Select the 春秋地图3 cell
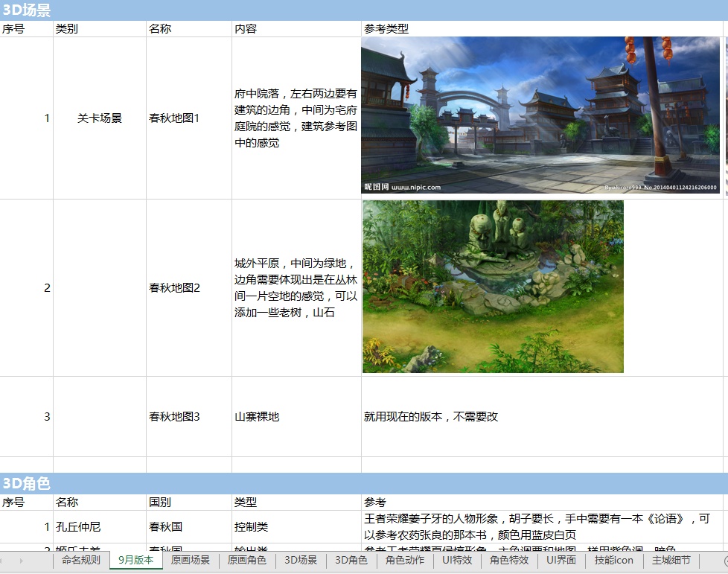The width and height of the screenshot is (728, 574). coord(189,417)
